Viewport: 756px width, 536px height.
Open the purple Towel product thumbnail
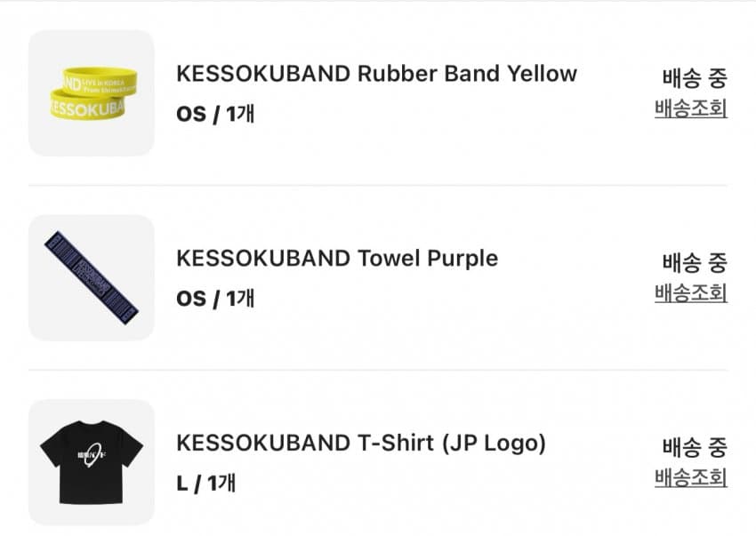click(x=91, y=277)
